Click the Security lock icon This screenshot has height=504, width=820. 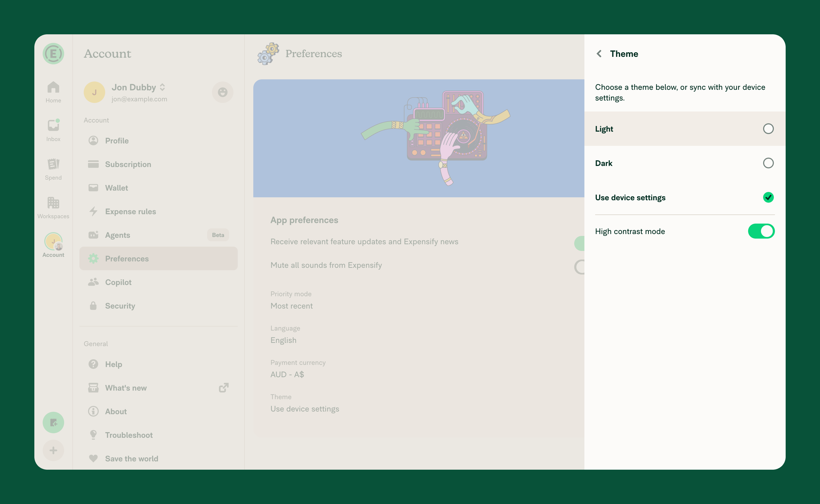pyautogui.click(x=93, y=306)
